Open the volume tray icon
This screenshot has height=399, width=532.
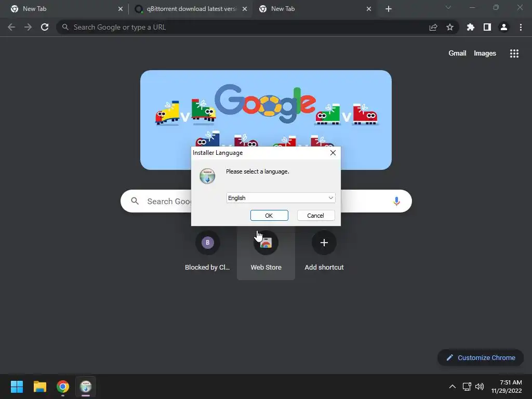pyautogui.click(x=480, y=387)
